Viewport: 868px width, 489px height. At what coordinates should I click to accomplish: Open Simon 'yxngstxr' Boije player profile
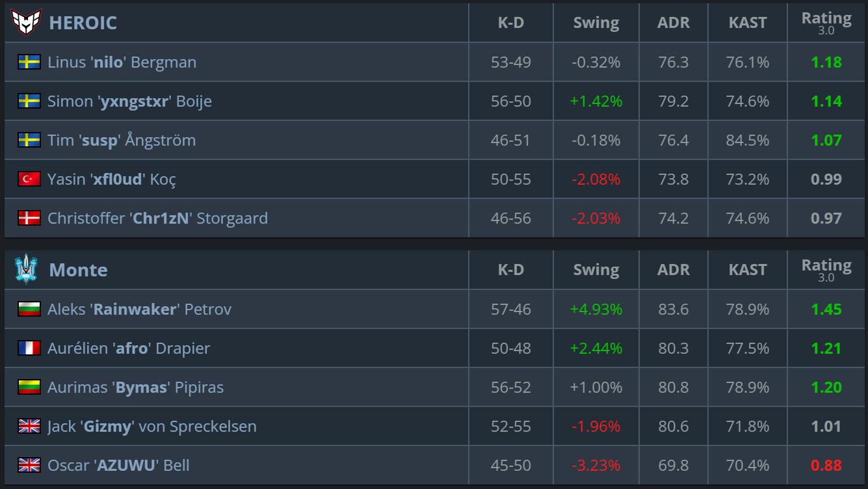pyautogui.click(x=129, y=101)
